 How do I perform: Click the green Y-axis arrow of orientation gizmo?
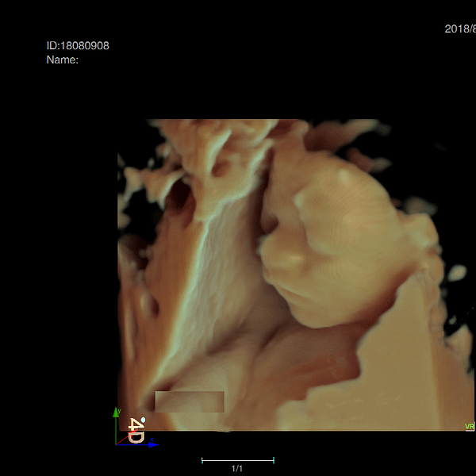pos(117,414)
